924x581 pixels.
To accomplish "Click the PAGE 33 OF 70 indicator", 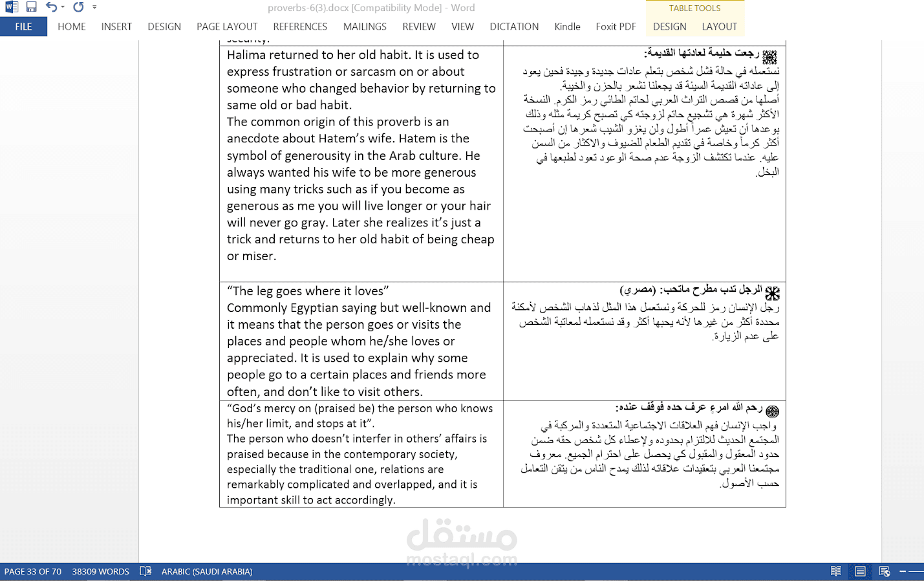I will pos(33,571).
